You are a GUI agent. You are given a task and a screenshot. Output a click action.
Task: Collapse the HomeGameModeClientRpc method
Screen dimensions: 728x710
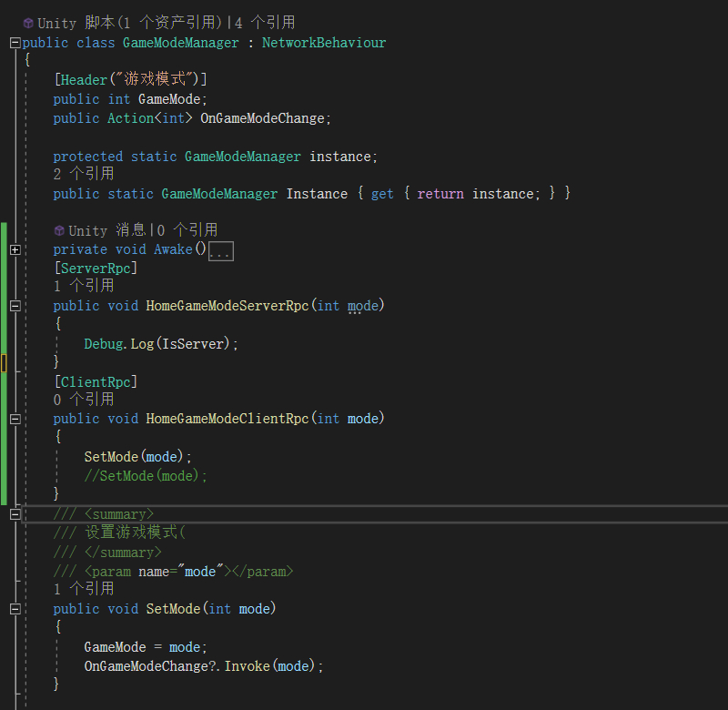coord(15,419)
